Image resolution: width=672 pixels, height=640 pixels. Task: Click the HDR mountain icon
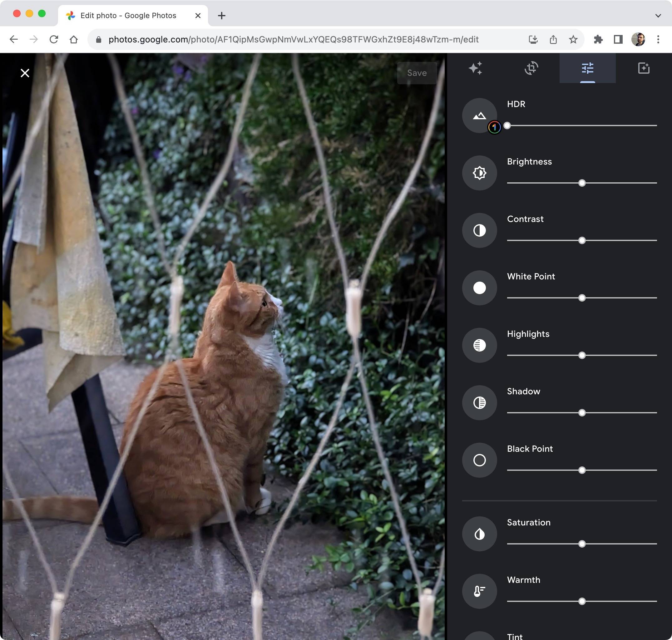click(479, 116)
